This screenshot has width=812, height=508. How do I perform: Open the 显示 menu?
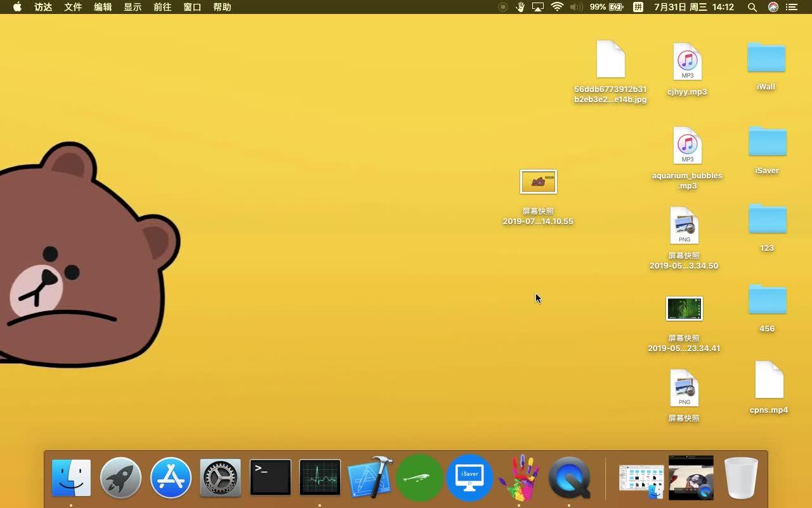pyautogui.click(x=133, y=7)
